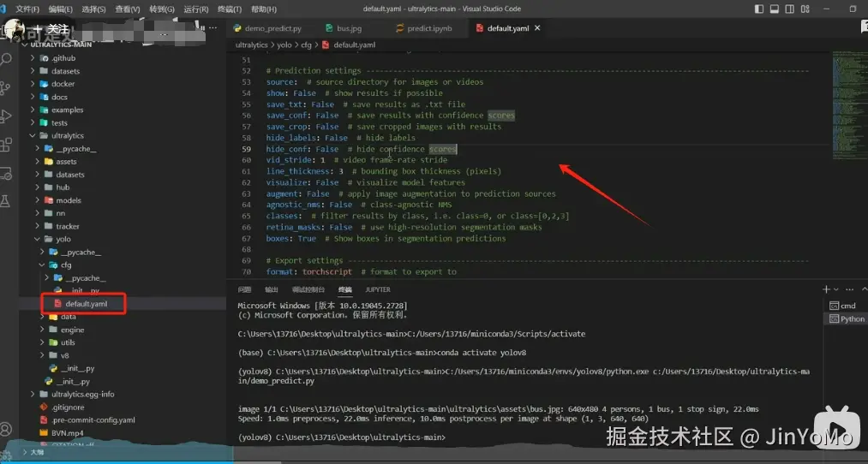Open the Search view in activity bar
The height and width of the screenshot is (464, 868).
(x=5, y=59)
